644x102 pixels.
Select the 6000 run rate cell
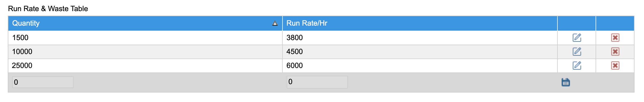pyautogui.click(x=420, y=65)
